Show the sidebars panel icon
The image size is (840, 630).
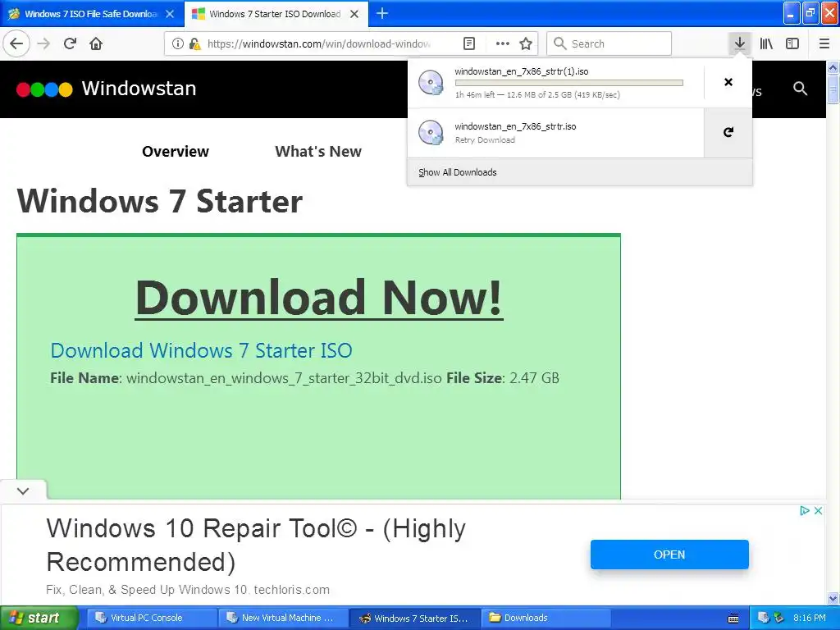[792, 43]
